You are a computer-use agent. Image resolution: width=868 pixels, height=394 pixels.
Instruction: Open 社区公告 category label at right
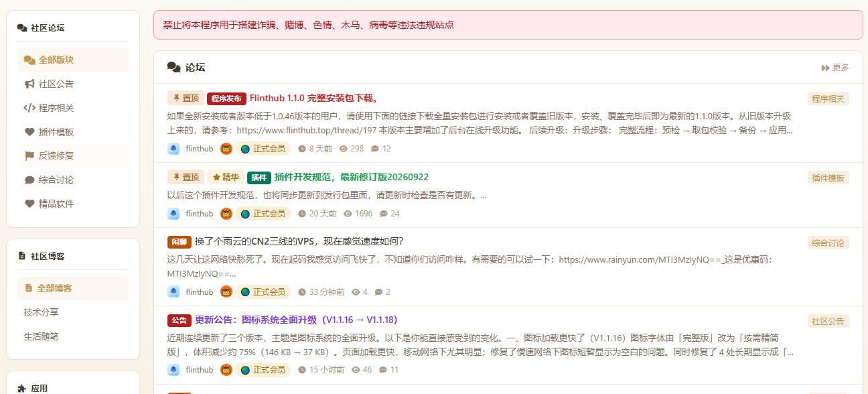click(x=828, y=321)
